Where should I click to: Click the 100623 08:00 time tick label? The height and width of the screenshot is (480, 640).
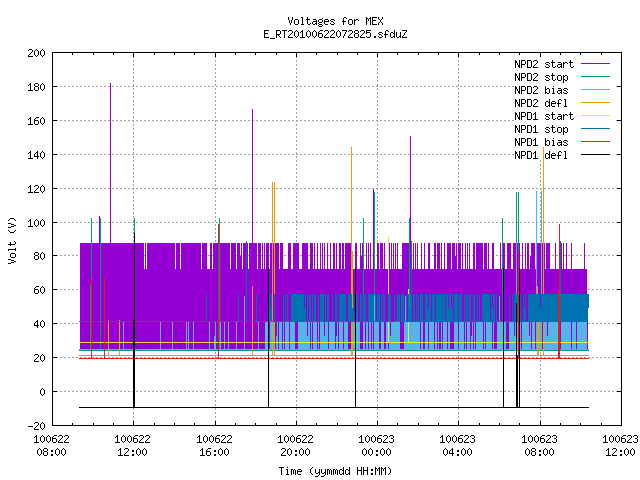[539, 446]
